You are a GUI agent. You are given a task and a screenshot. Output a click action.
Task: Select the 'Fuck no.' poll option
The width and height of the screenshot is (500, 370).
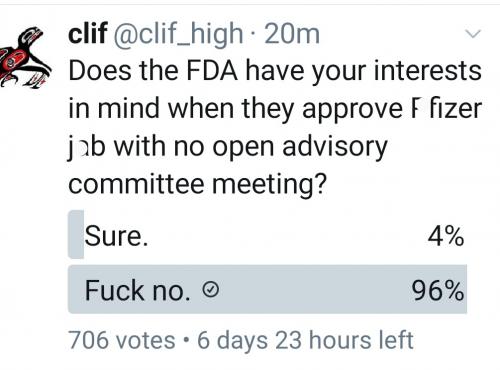(x=267, y=289)
